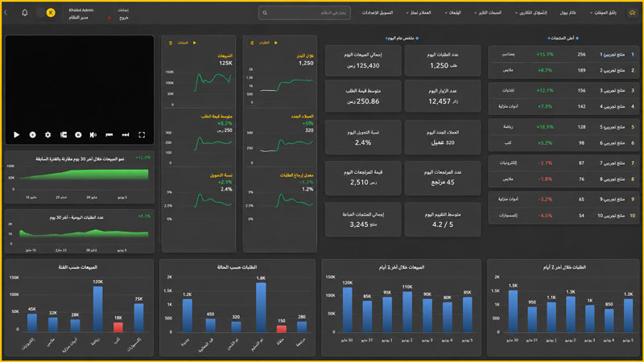Click in the system search input field
The height and width of the screenshot is (362, 644).
coord(304,13)
